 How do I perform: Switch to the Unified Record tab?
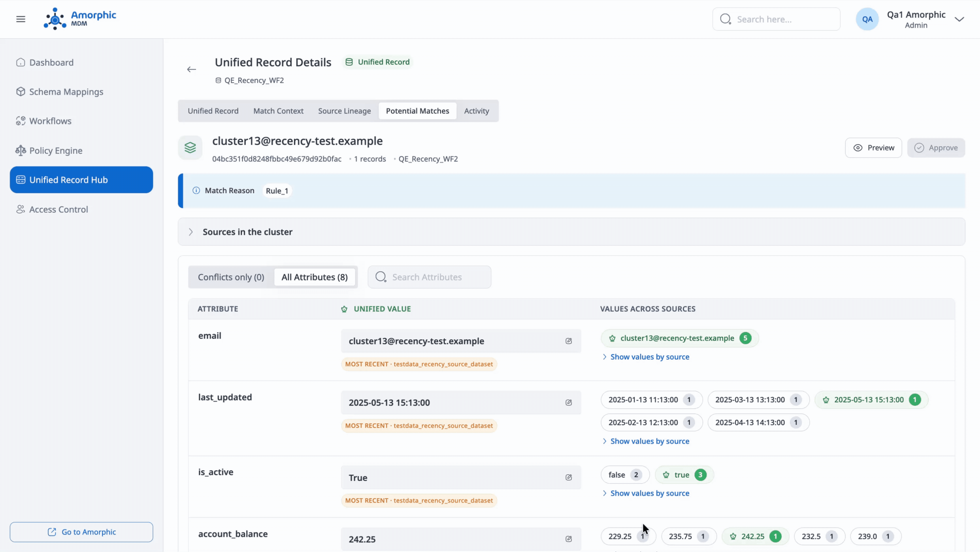coord(213,111)
